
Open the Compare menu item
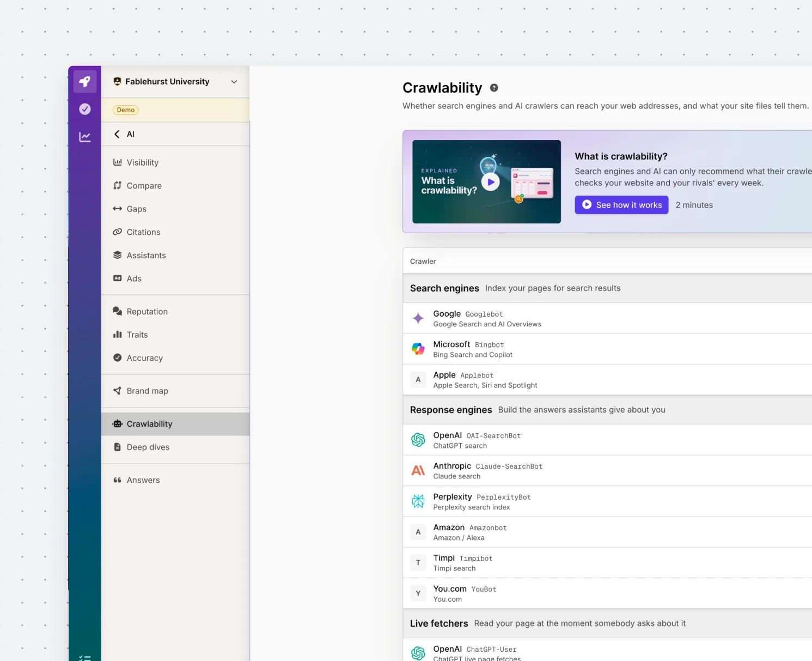[x=175, y=186]
